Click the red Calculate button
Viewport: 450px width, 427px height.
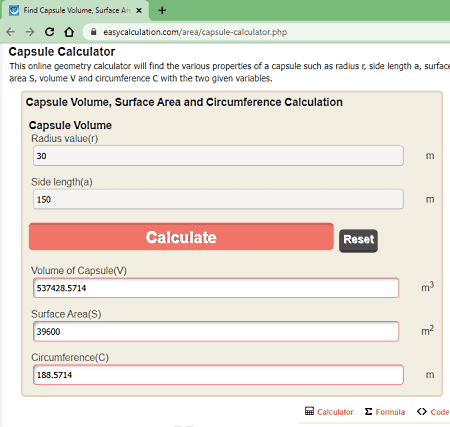[x=181, y=237]
